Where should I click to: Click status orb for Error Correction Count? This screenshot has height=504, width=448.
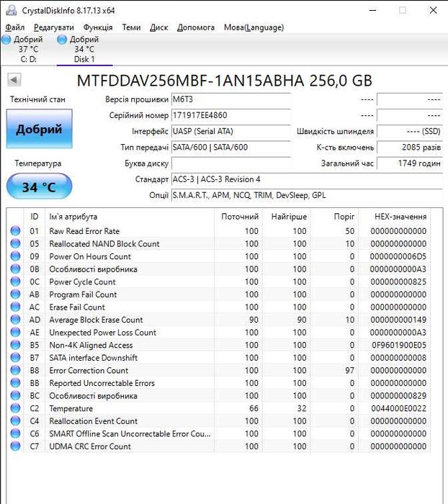click(15, 370)
